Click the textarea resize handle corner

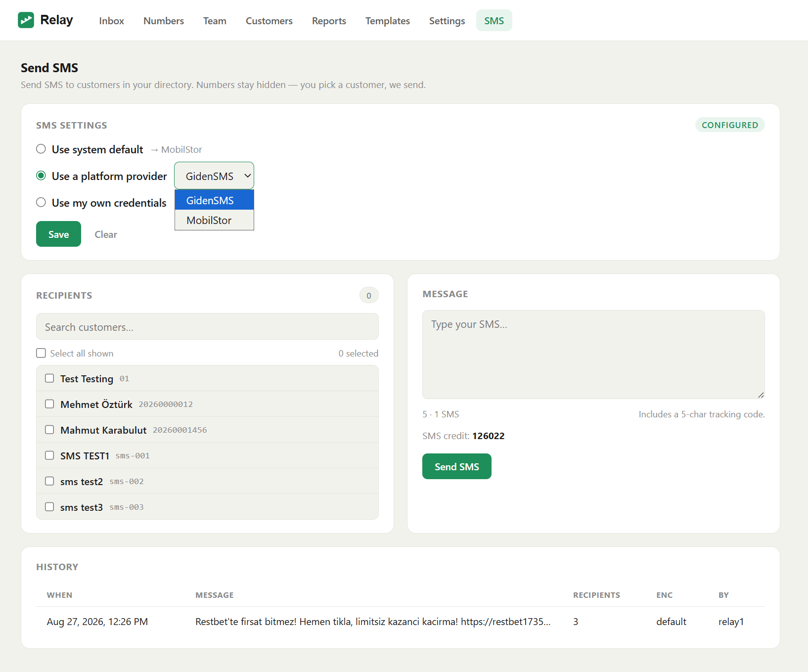coord(761,395)
